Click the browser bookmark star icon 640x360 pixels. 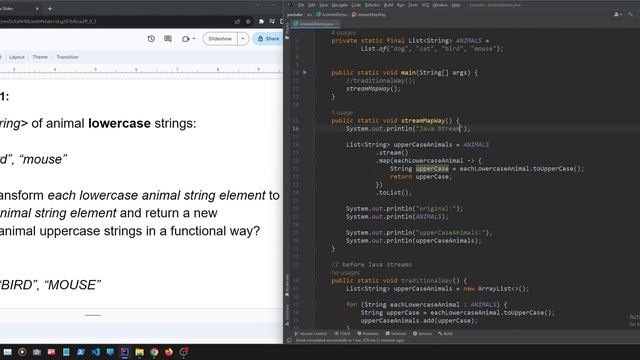[248, 21]
